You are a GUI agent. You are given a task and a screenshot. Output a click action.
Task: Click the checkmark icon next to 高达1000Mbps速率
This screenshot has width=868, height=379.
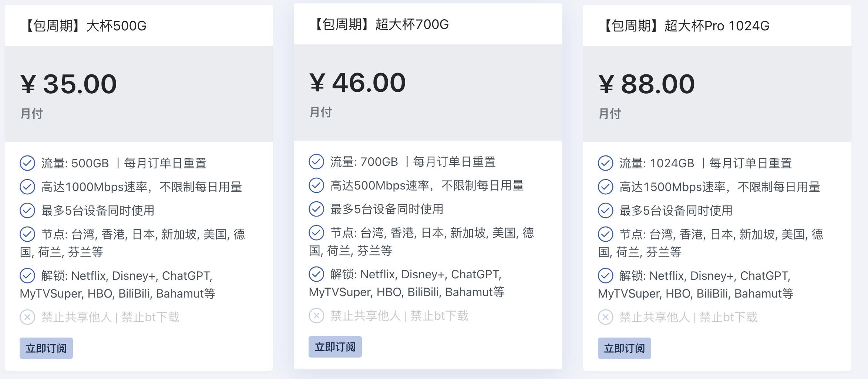pyautogui.click(x=27, y=187)
